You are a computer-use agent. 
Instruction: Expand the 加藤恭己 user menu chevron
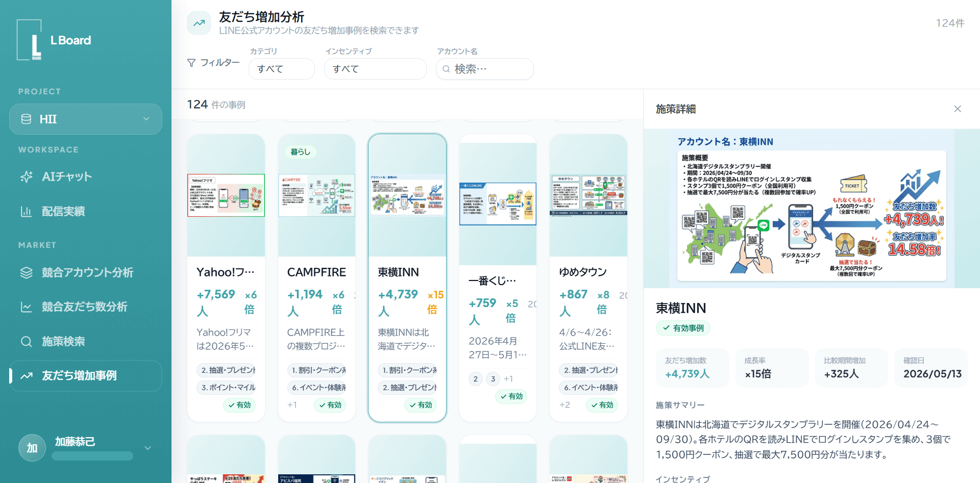[x=148, y=448]
